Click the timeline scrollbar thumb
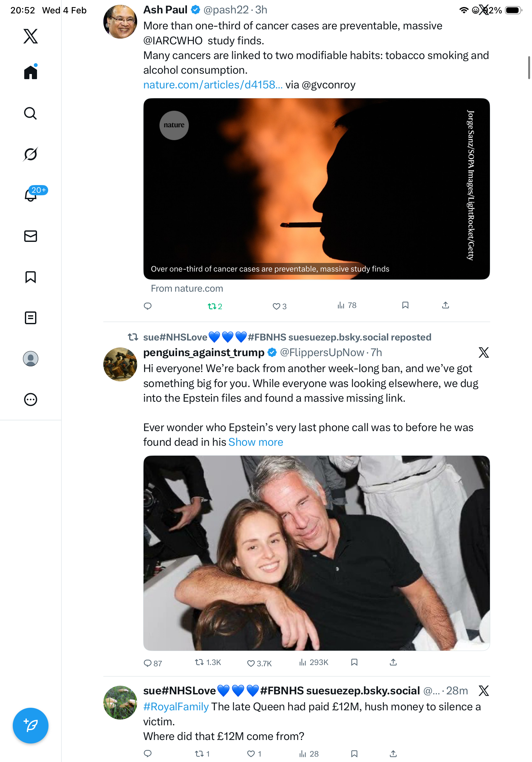This screenshot has height=762, width=532. (x=529, y=68)
